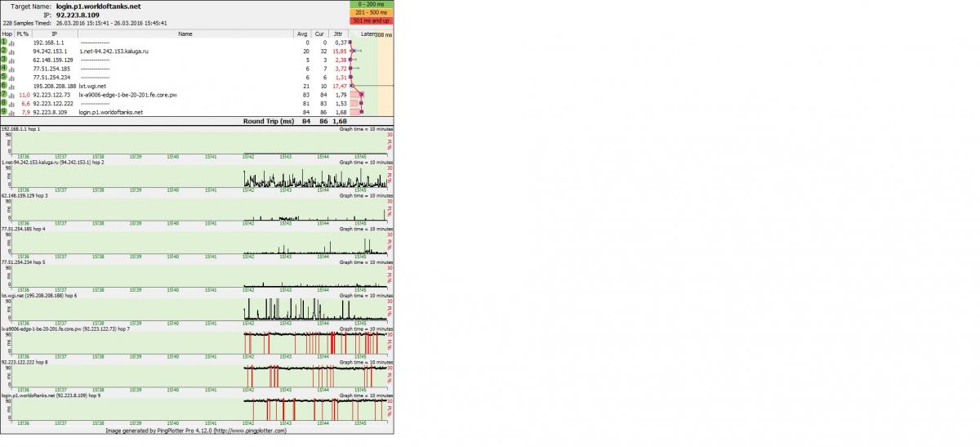Select IP cell 77.51.254.234 in the hop table
This screenshot has width=980, height=447.
pyautogui.click(x=51, y=77)
